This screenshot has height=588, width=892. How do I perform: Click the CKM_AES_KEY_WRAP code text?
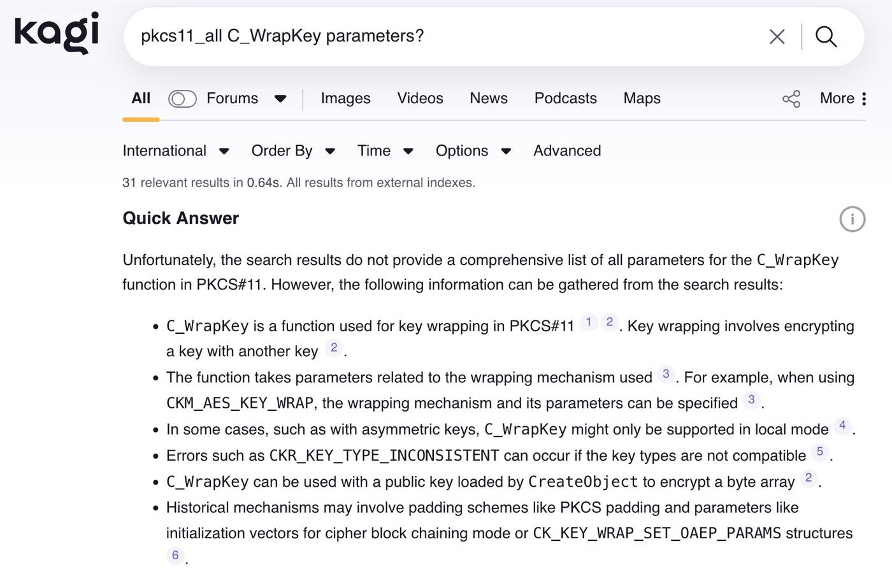[240, 404]
